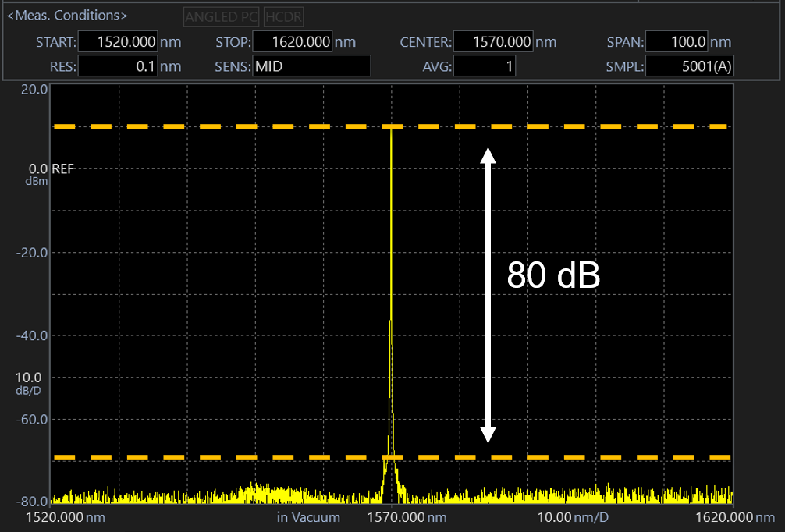This screenshot has height=532, width=785.
Task: Click the 1570.000 nm center axis label
Action: pos(409,517)
